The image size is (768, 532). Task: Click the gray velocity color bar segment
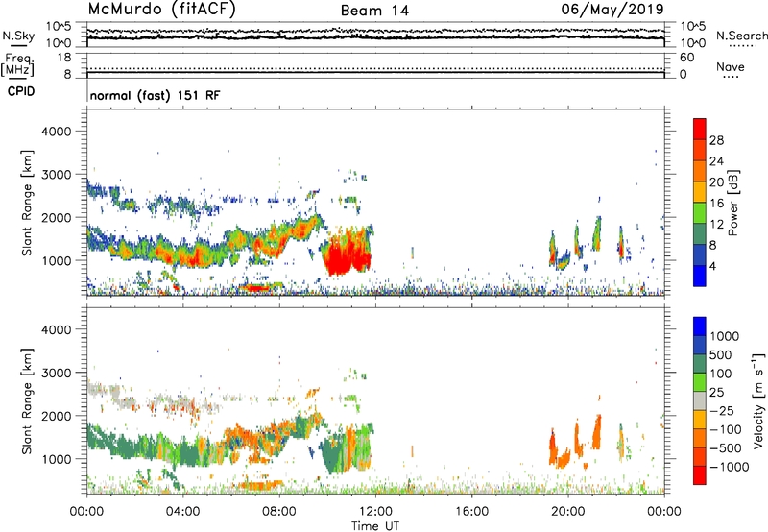[700, 400]
